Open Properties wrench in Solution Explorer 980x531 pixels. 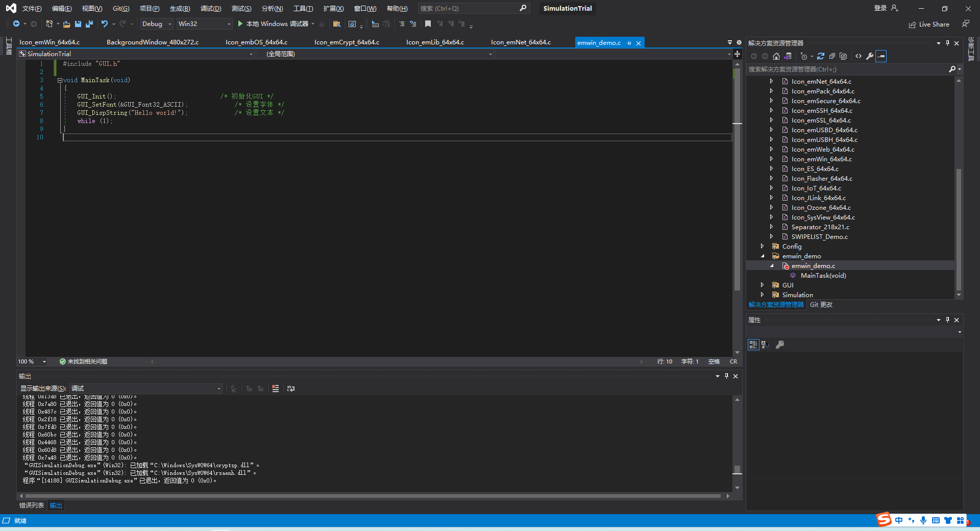click(870, 56)
